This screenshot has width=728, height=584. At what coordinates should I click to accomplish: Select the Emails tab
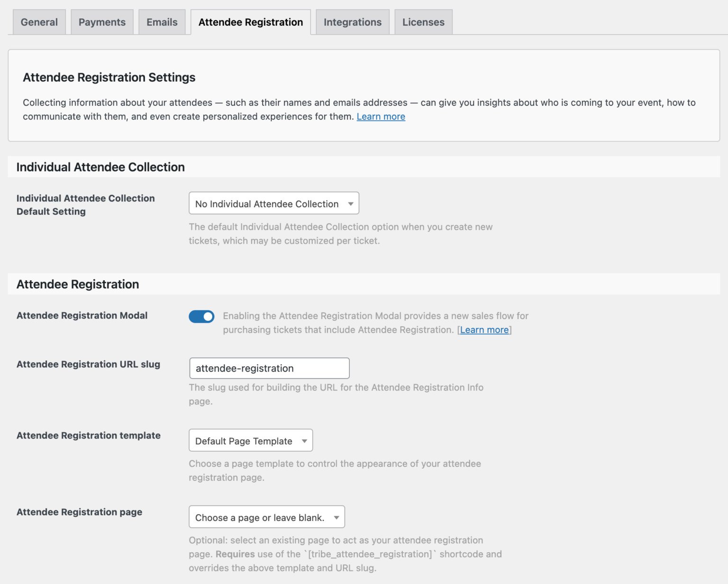click(x=162, y=22)
